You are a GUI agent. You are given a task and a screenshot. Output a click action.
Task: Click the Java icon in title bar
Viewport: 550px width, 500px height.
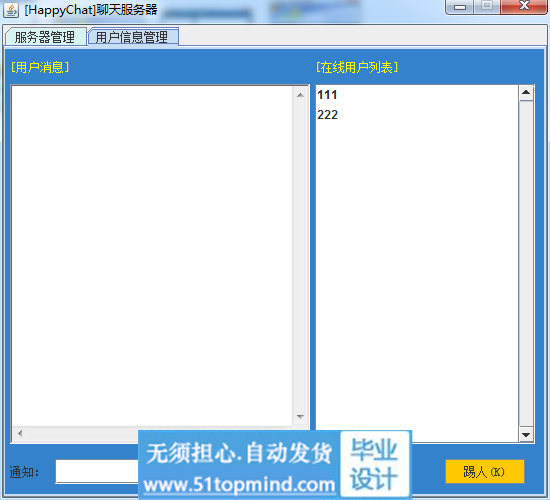tap(11, 10)
